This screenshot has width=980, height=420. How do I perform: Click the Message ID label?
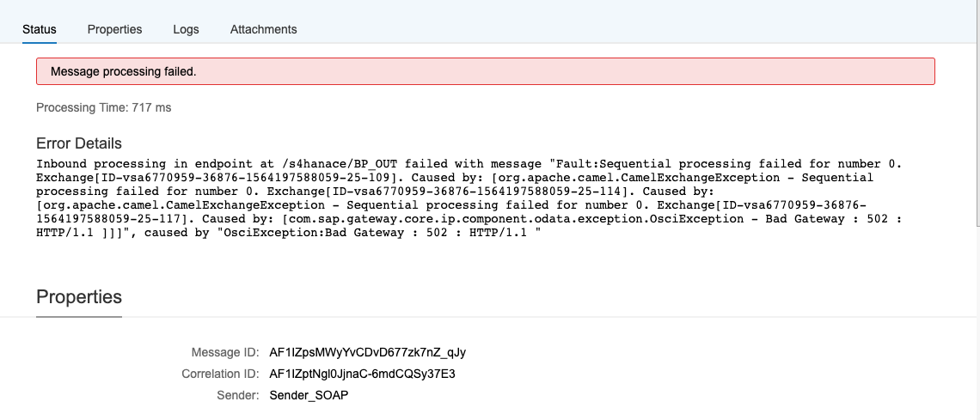pyautogui.click(x=225, y=353)
